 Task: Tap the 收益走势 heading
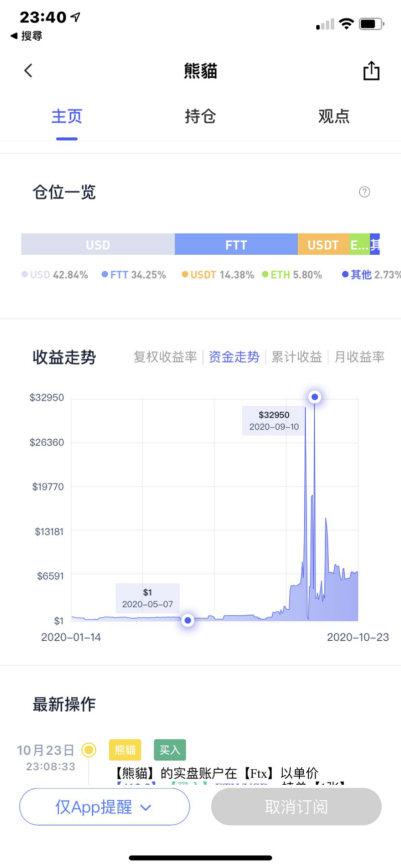point(64,357)
